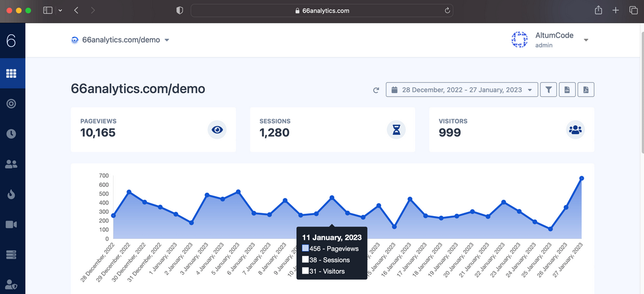644x294 pixels.
Task: Click the 66analytics logo in sidebar
Action: click(x=11, y=40)
